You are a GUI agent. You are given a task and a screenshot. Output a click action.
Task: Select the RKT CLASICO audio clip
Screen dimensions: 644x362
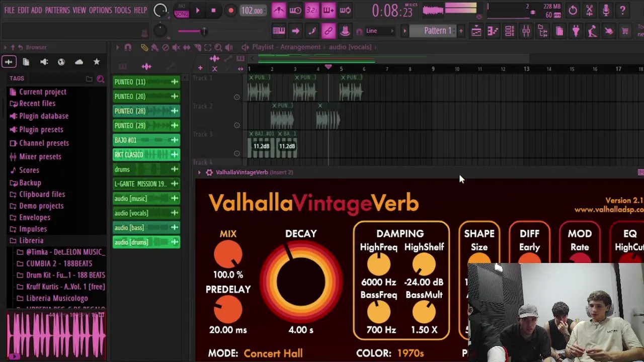(x=146, y=155)
